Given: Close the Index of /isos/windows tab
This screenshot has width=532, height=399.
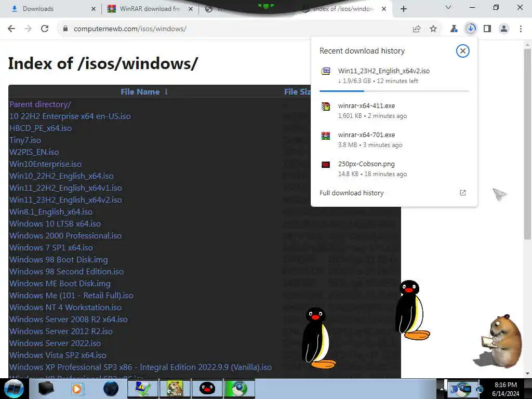Looking at the screenshot, I should coord(384,9).
